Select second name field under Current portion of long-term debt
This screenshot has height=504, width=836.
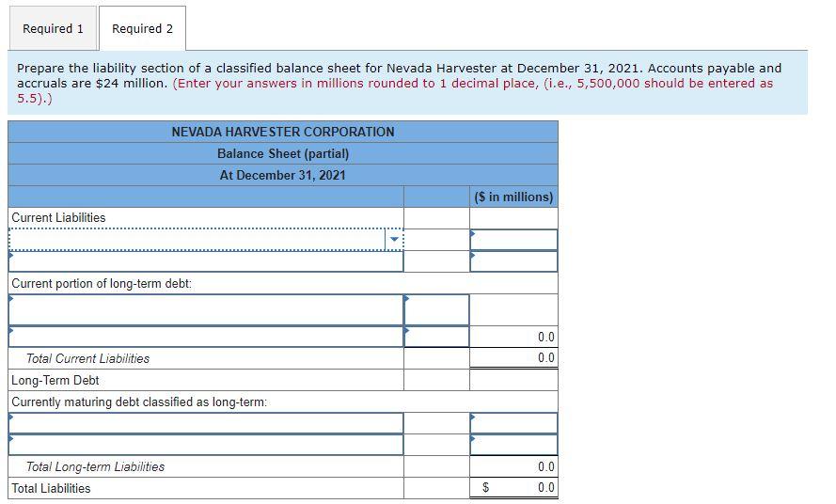pyautogui.click(x=206, y=337)
